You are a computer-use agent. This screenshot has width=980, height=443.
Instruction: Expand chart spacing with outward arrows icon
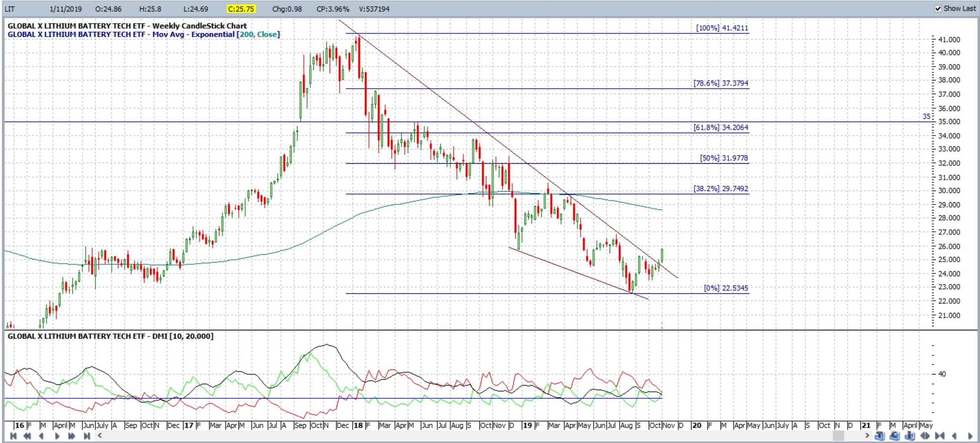point(925,436)
